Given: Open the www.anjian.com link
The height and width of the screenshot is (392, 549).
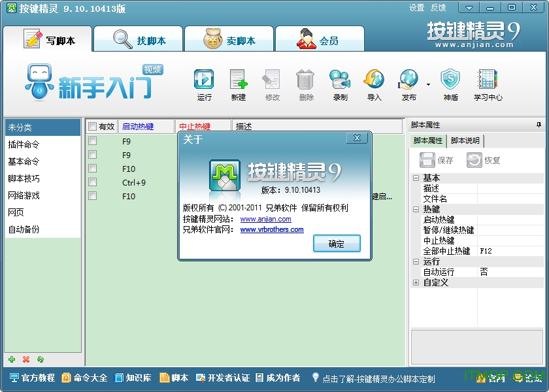Looking at the screenshot, I should pyautogui.click(x=266, y=219).
